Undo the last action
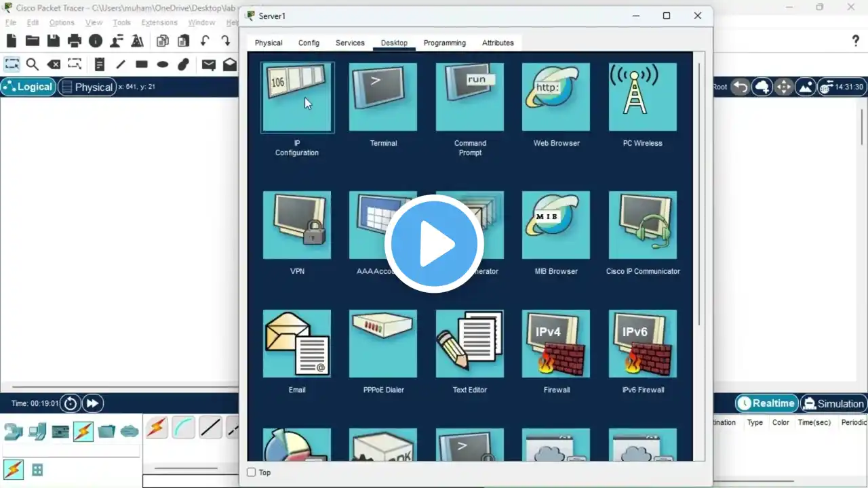Image resolution: width=868 pixels, height=488 pixels. click(205, 41)
